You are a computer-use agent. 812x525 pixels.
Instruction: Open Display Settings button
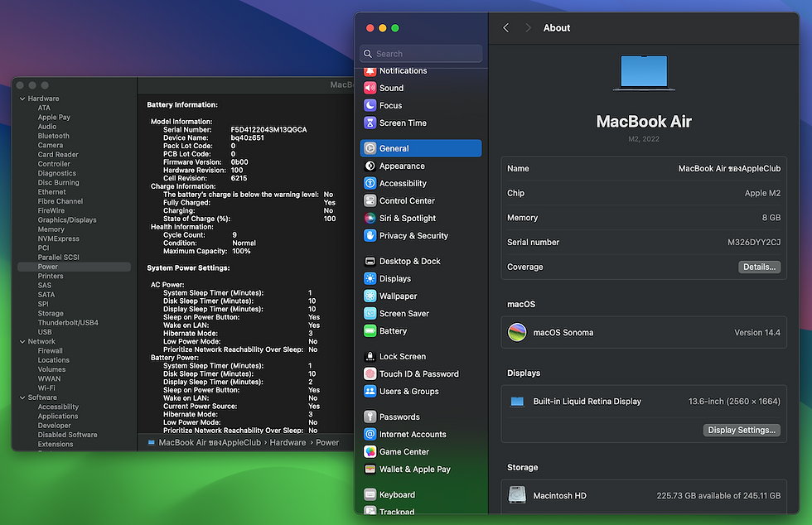[x=742, y=431]
